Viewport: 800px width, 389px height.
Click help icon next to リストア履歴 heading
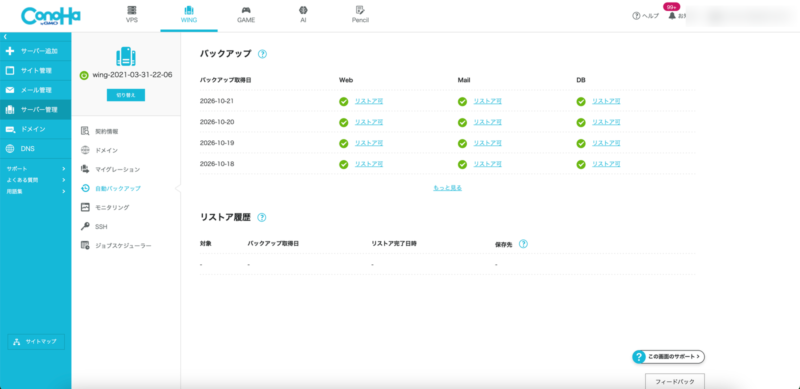pyautogui.click(x=262, y=217)
